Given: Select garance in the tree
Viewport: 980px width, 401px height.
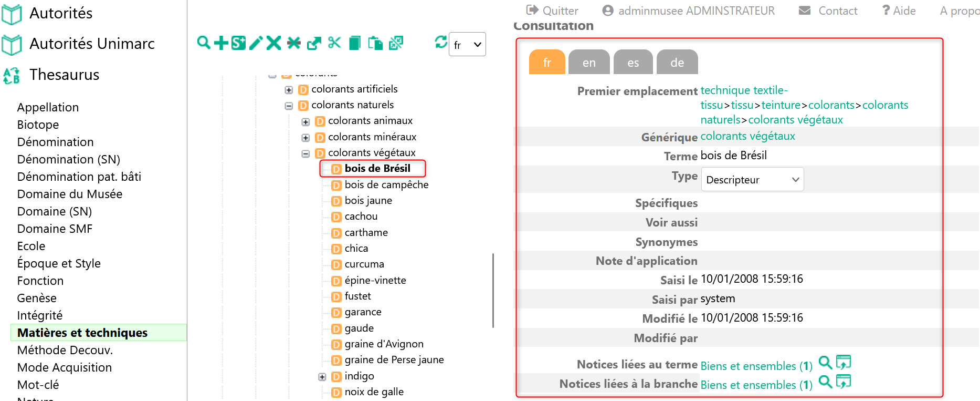Looking at the screenshot, I should [363, 312].
